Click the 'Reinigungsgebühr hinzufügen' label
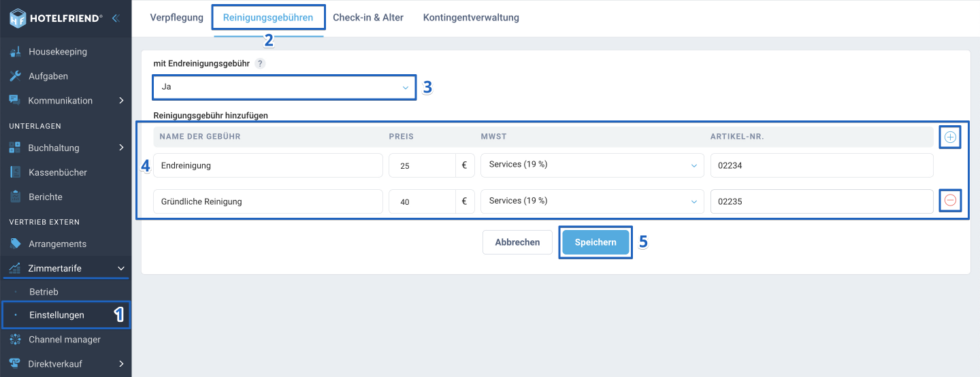Image resolution: width=980 pixels, height=377 pixels. 211,116
